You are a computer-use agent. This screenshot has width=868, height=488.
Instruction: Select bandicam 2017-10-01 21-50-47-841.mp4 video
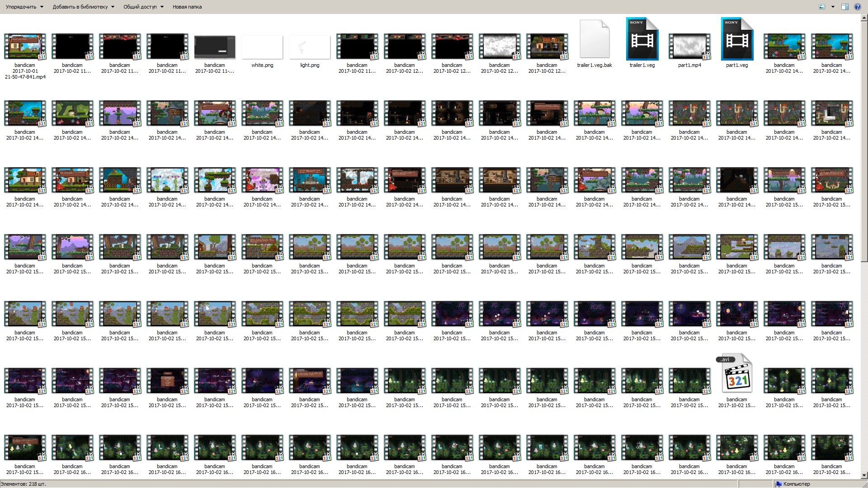pyautogui.click(x=25, y=56)
